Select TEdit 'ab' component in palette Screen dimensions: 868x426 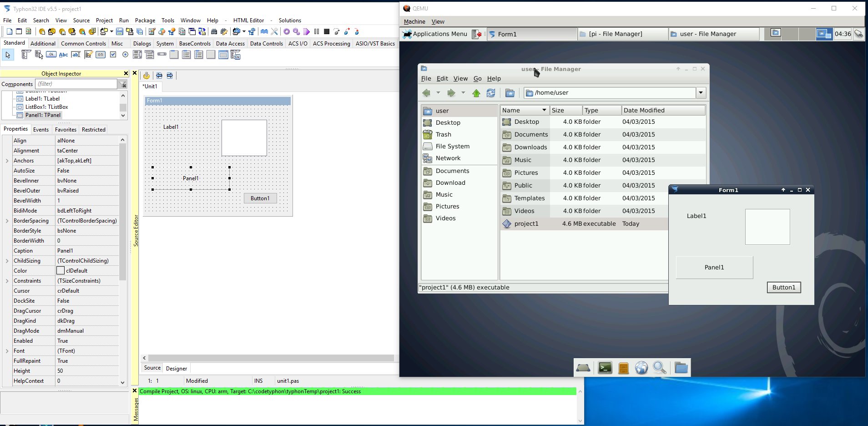[76, 55]
